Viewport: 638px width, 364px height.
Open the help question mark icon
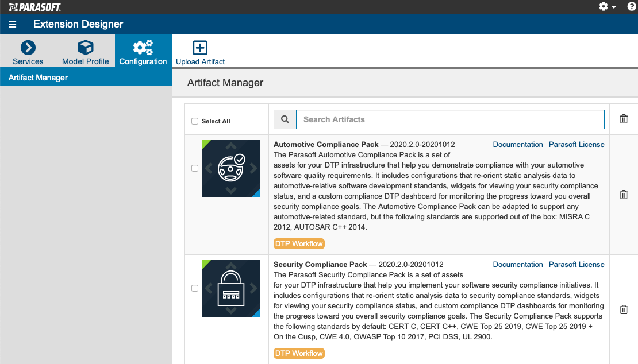coord(632,6)
